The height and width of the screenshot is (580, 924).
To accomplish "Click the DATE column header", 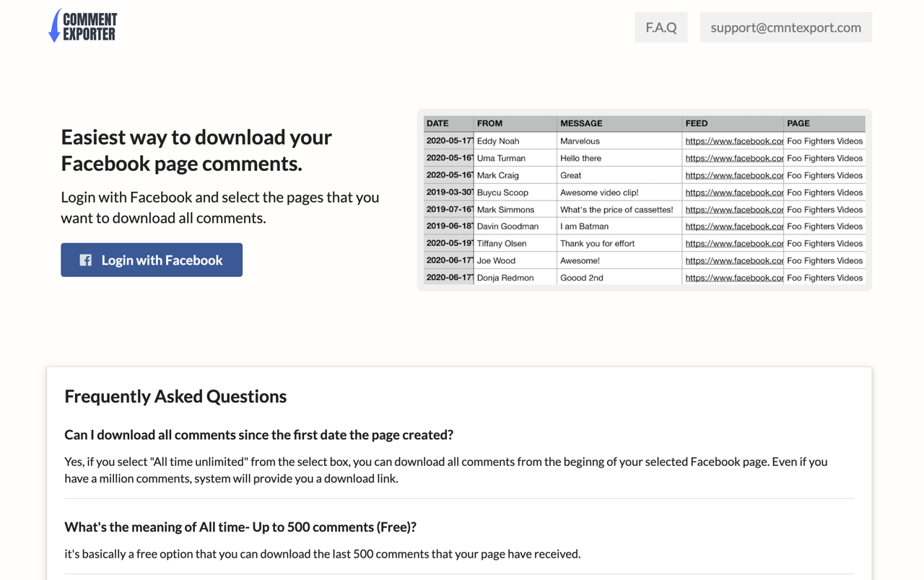I will click(448, 123).
